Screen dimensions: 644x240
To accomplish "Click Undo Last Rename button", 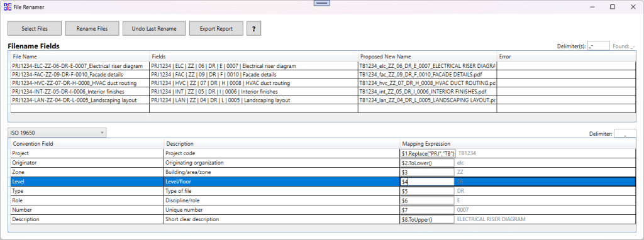I will pos(154,29).
